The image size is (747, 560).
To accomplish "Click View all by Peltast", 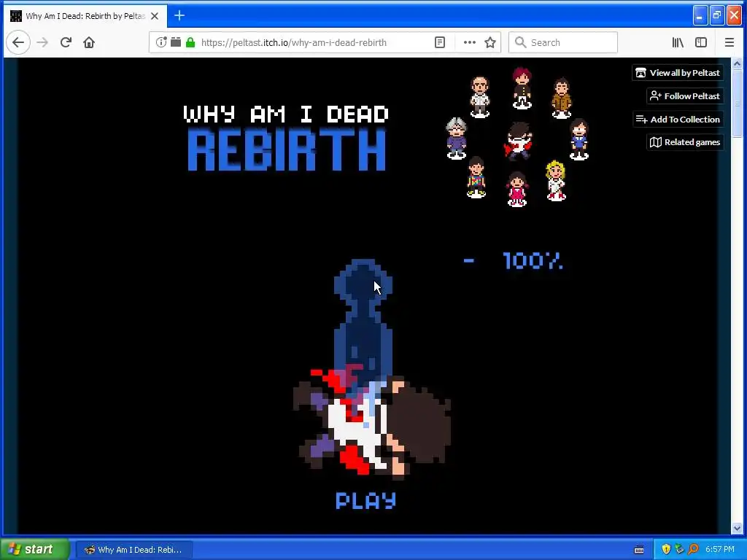I will click(x=678, y=73).
